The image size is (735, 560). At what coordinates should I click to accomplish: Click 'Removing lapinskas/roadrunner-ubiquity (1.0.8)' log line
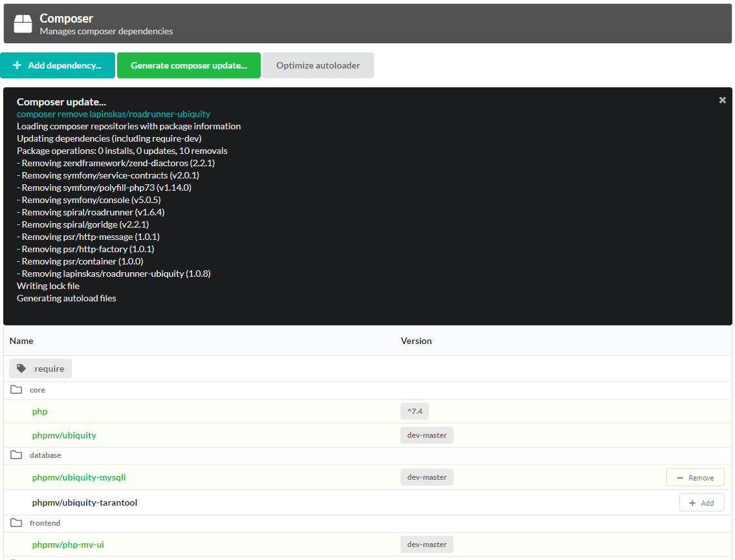114,273
